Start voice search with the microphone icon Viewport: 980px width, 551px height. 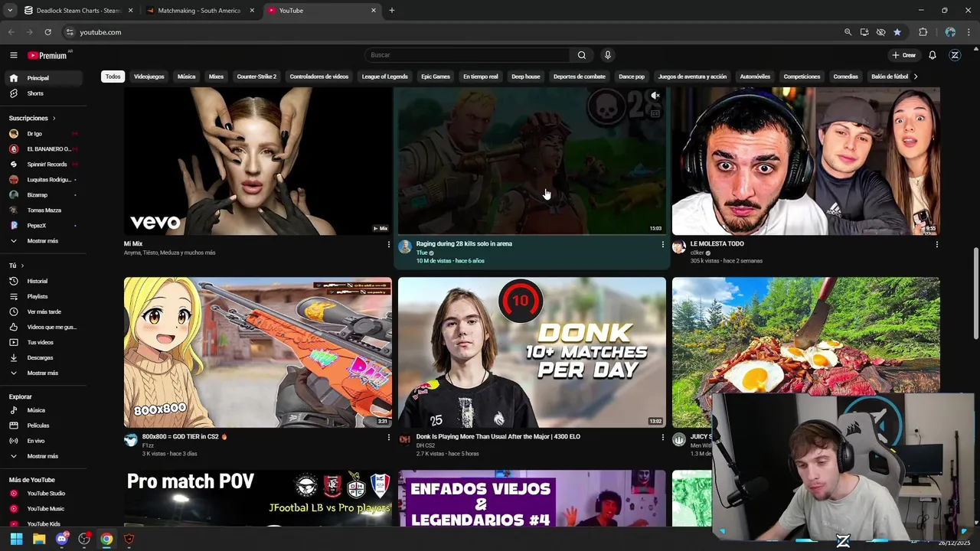pos(608,55)
